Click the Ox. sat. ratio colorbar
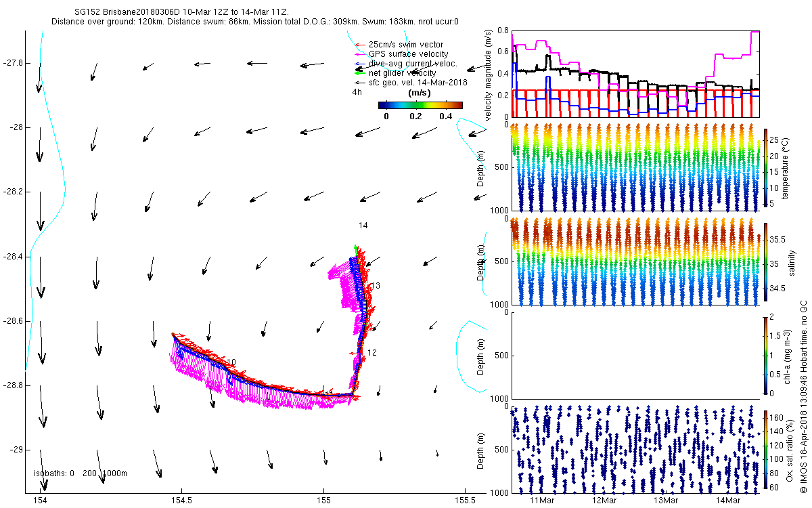This screenshot has height=508, width=812. pos(766,449)
